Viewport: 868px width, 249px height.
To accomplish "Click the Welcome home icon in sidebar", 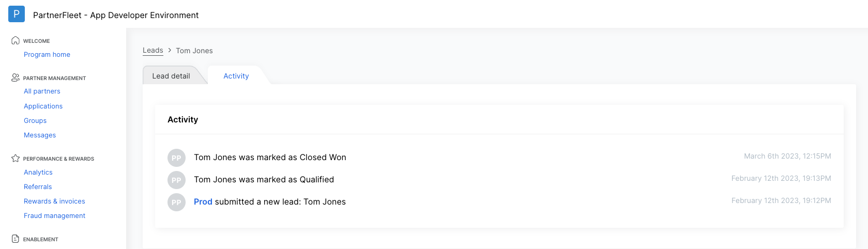I will 16,40.
